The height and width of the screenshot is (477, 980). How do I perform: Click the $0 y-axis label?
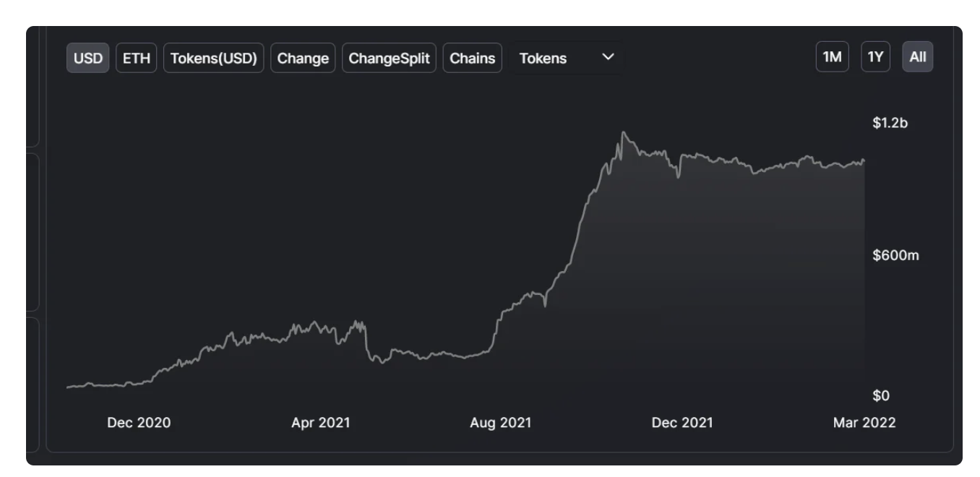[880, 396]
